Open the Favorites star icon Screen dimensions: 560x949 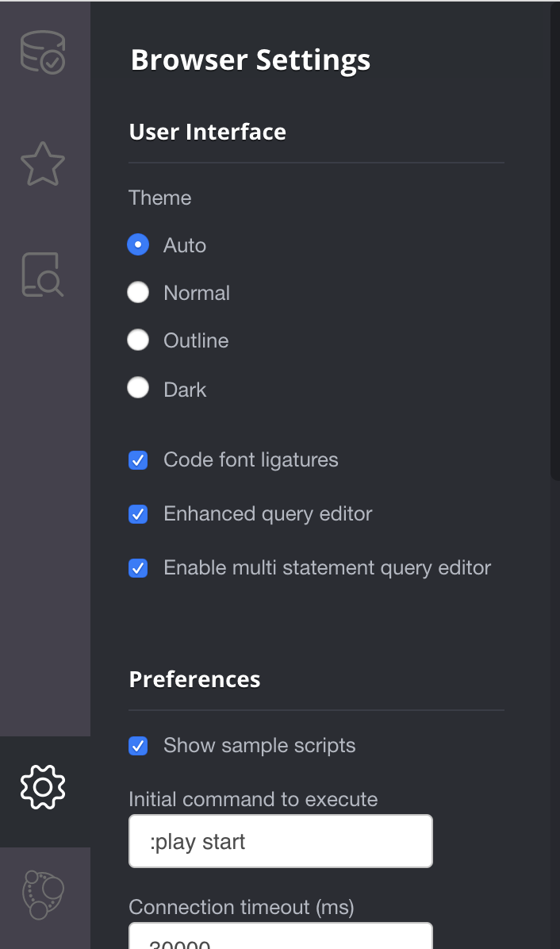pos(43,164)
